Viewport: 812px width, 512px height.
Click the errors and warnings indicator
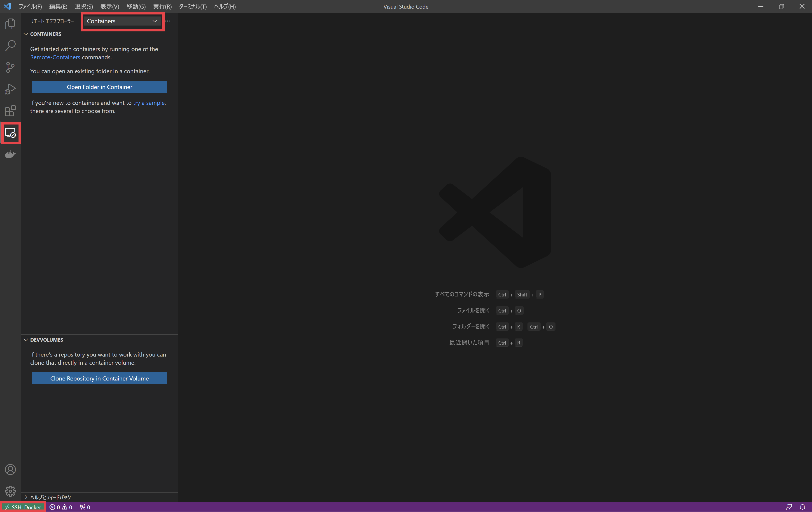[61, 507]
